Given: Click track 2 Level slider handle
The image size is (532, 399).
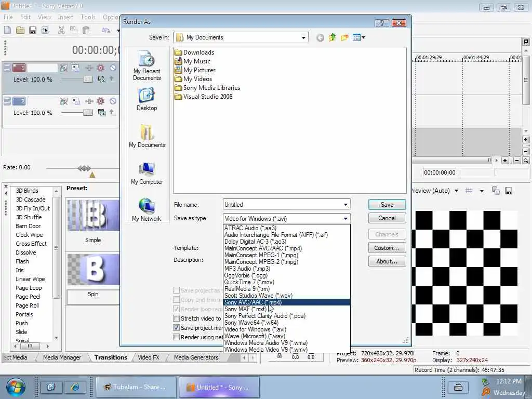Looking at the screenshot, I should coord(88,112).
